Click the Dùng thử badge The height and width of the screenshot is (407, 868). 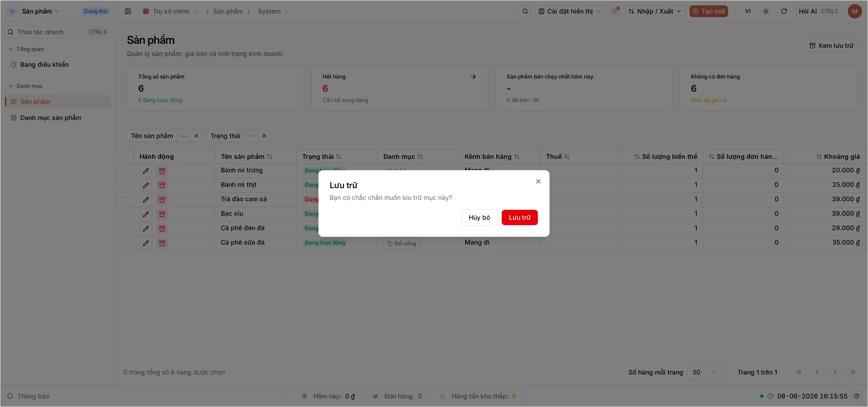pyautogui.click(x=95, y=11)
